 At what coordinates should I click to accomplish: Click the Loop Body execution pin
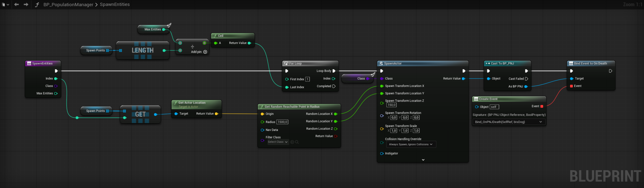click(x=334, y=71)
